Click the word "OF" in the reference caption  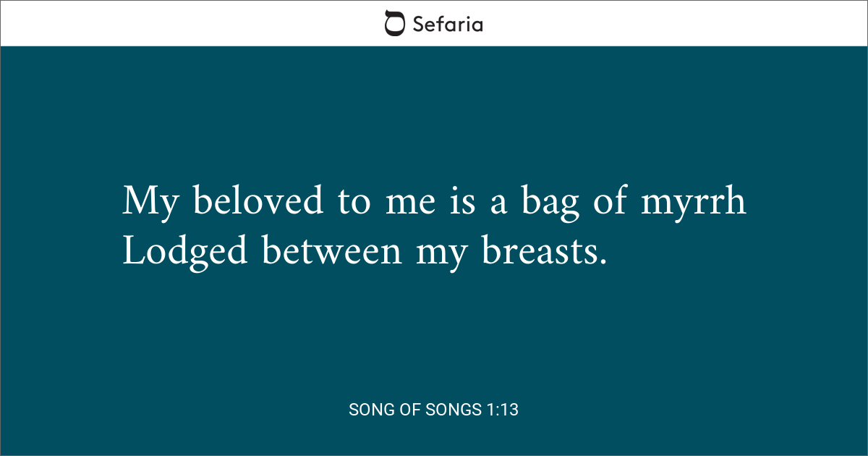click(x=410, y=410)
